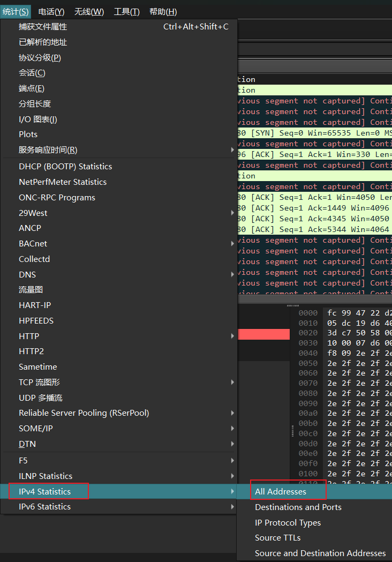Select 会话(C) menu item
The width and height of the screenshot is (392, 562).
click(118, 73)
